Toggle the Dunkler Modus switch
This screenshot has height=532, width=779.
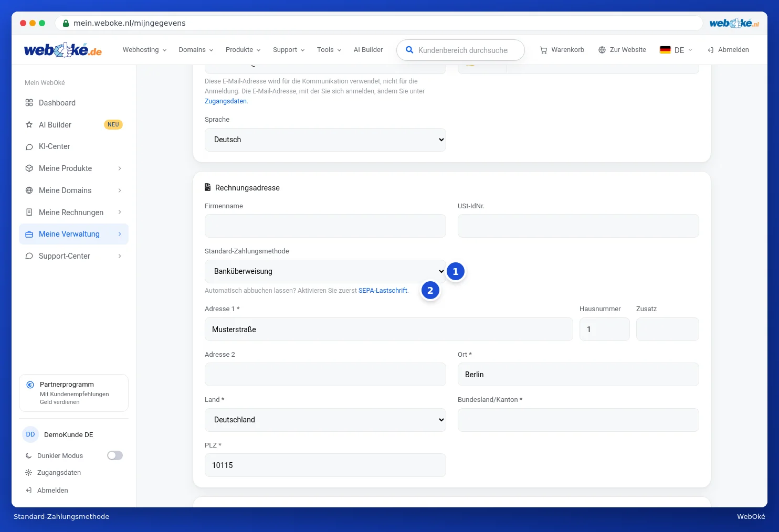pos(115,455)
